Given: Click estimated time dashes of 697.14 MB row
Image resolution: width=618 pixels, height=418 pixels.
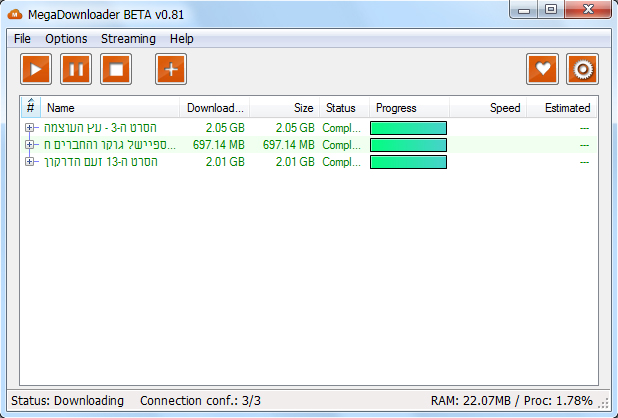Looking at the screenshot, I should point(584,145).
